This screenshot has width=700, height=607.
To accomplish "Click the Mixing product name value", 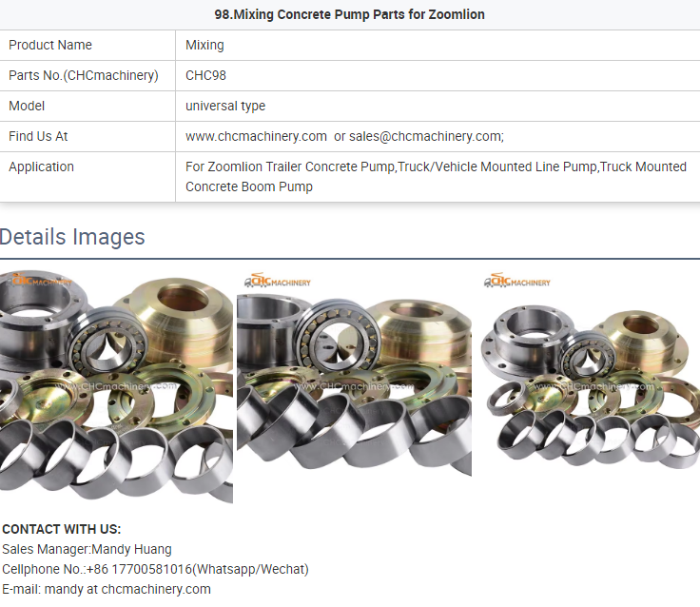I will pyautogui.click(x=204, y=45).
